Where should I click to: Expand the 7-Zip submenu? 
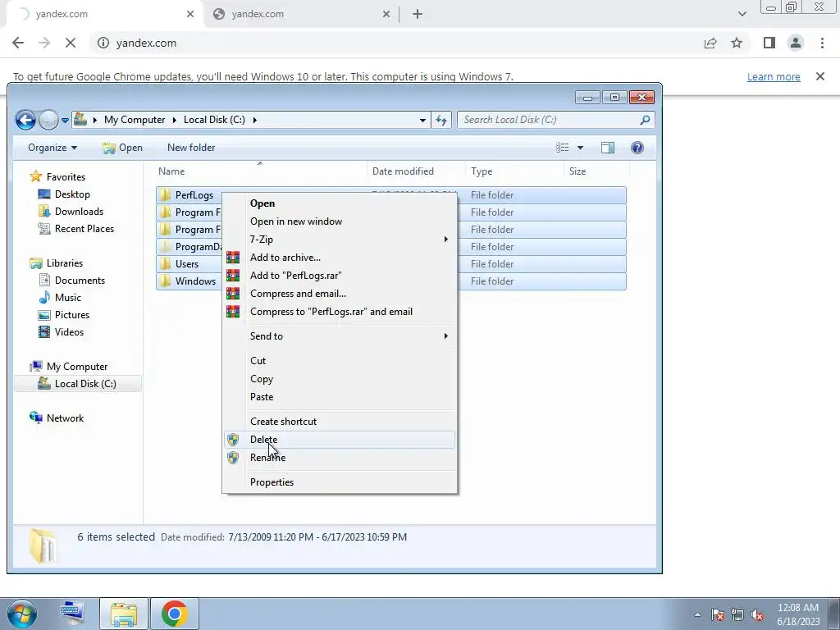coord(340,239)
